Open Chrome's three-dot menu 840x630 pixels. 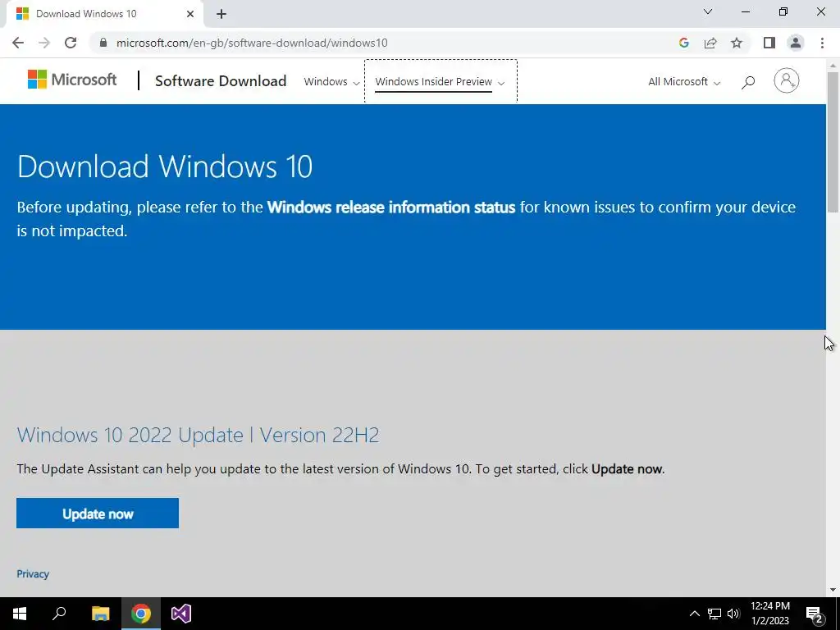[822, 43]
